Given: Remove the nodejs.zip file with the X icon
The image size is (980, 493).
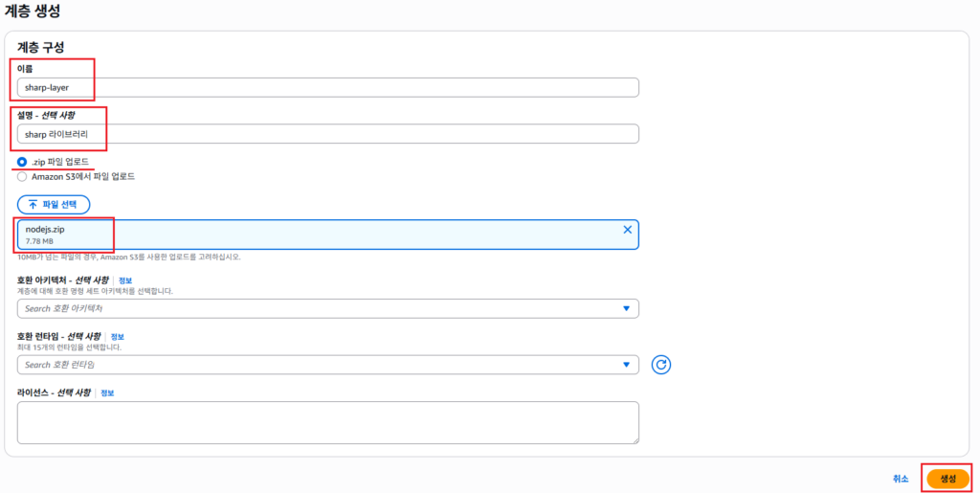Looking at the screenshot, I should click(x=628, y=230).
